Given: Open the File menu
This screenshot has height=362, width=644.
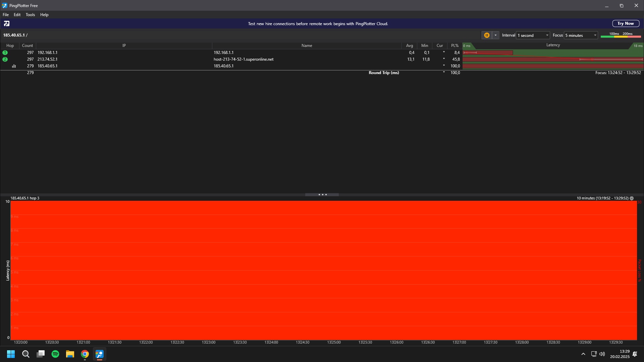Looking at the screenshot, I should click(x=6, y=15).
